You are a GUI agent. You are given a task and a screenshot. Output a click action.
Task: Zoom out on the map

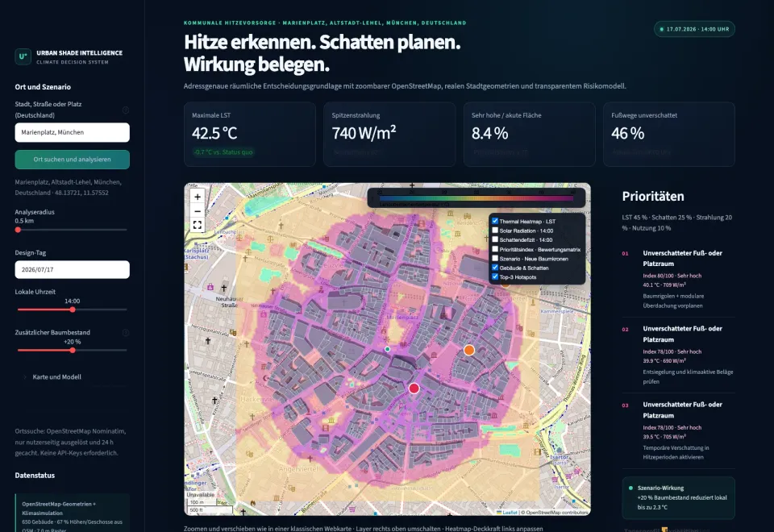click(x=198, y=211)
